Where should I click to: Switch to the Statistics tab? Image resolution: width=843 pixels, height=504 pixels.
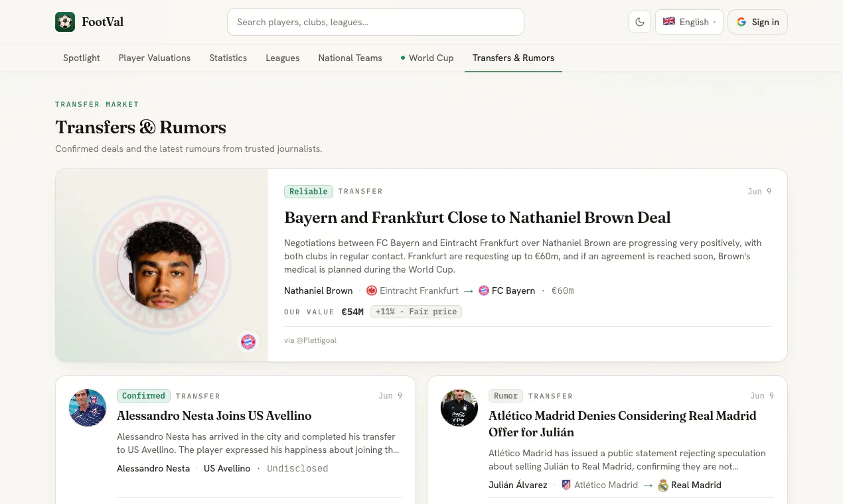(x=228, y=58)
